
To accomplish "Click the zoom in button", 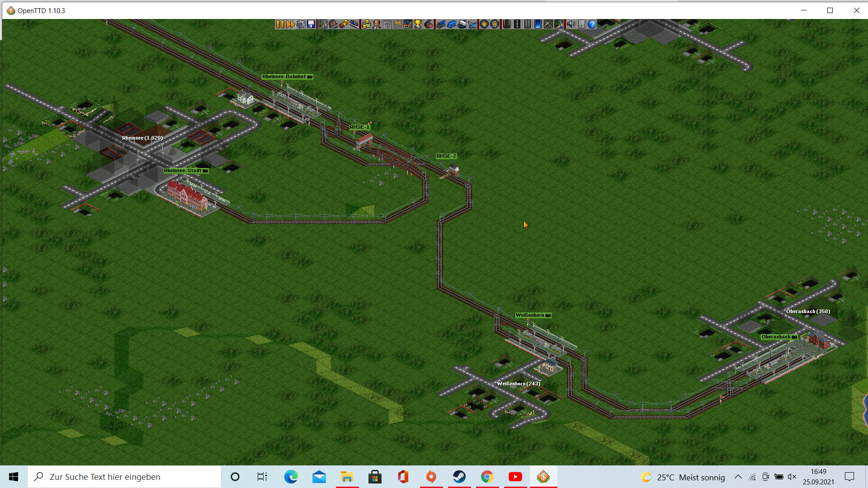I will (484, 24).
